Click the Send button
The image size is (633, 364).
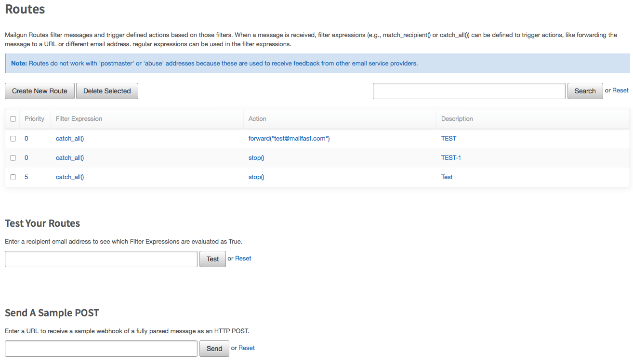click(x=214, y=349)
